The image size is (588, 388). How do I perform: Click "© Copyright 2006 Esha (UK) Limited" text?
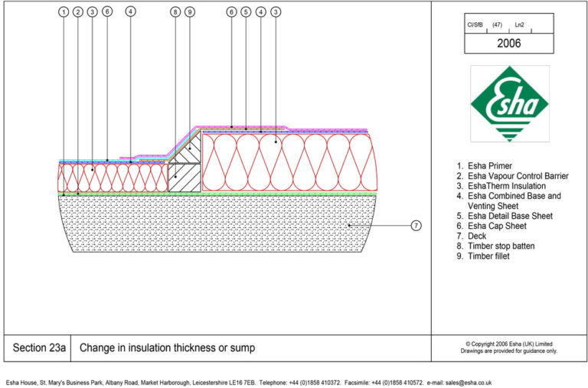(x=509, y=344)
